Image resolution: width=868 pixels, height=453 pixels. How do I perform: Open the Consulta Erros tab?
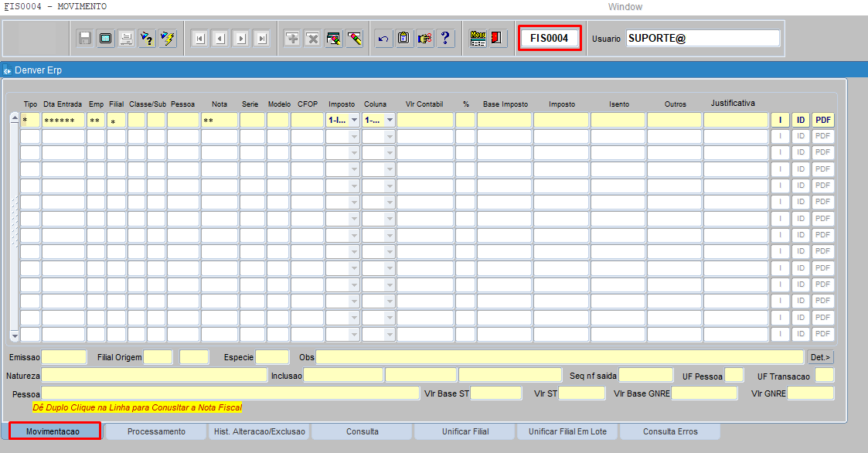pos(669,431)
